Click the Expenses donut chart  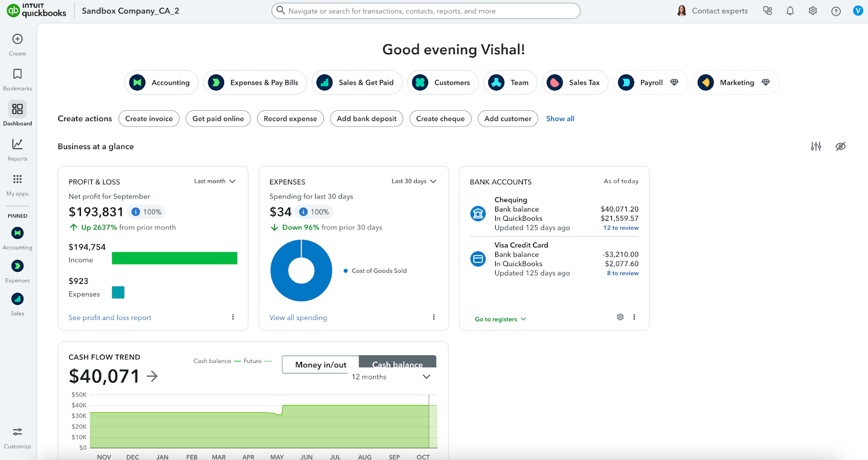point(301,270)
